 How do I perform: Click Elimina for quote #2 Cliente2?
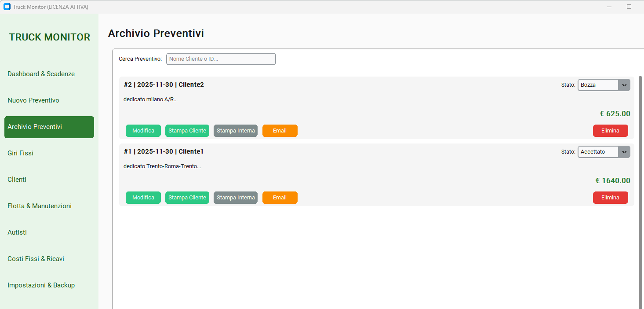(x=610, y=131)
